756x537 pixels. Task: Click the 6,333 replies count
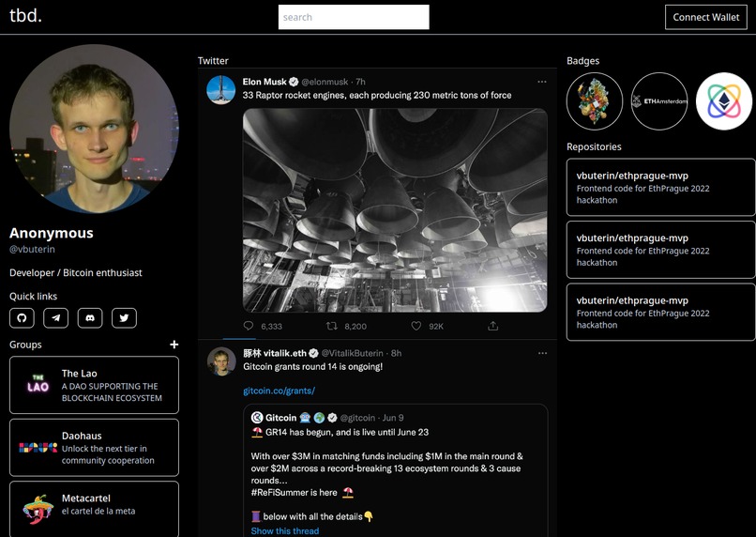click(x=271, y=327)
